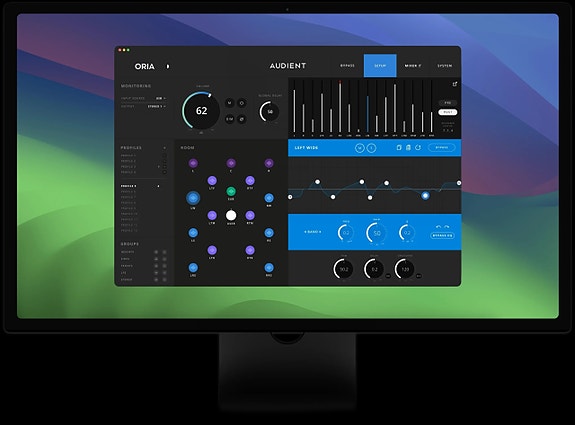
Task: Toggle the unit button beside Delay knob
Action: (388, 276)
